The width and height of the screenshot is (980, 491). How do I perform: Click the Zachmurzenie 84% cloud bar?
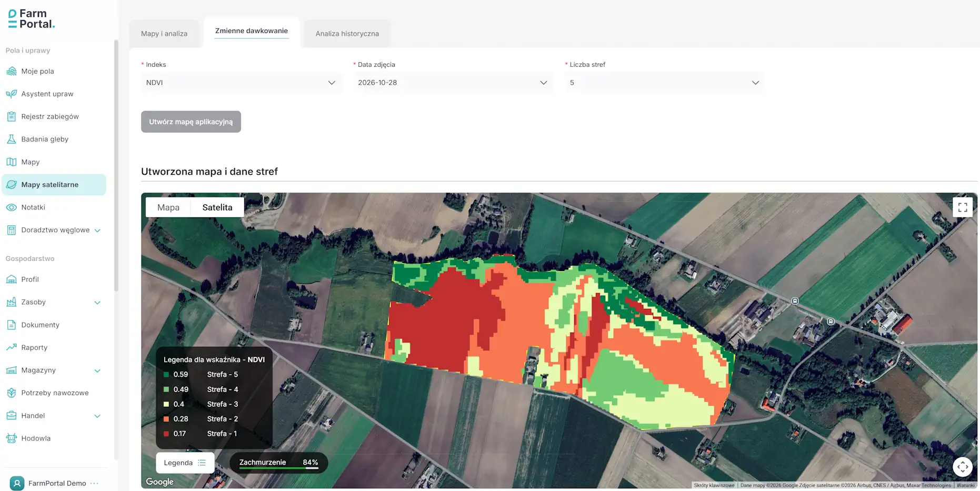click(278, 463)
